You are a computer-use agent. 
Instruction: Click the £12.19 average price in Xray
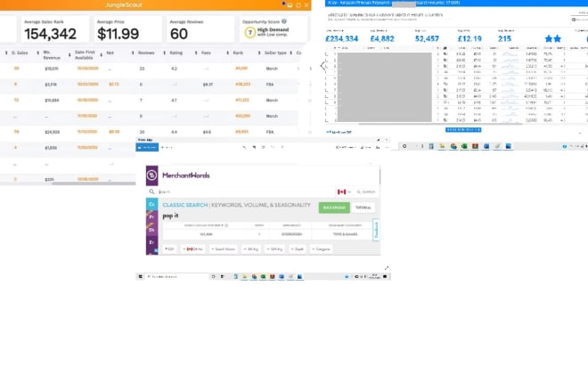pyautogui.click(x=470, y=38)
